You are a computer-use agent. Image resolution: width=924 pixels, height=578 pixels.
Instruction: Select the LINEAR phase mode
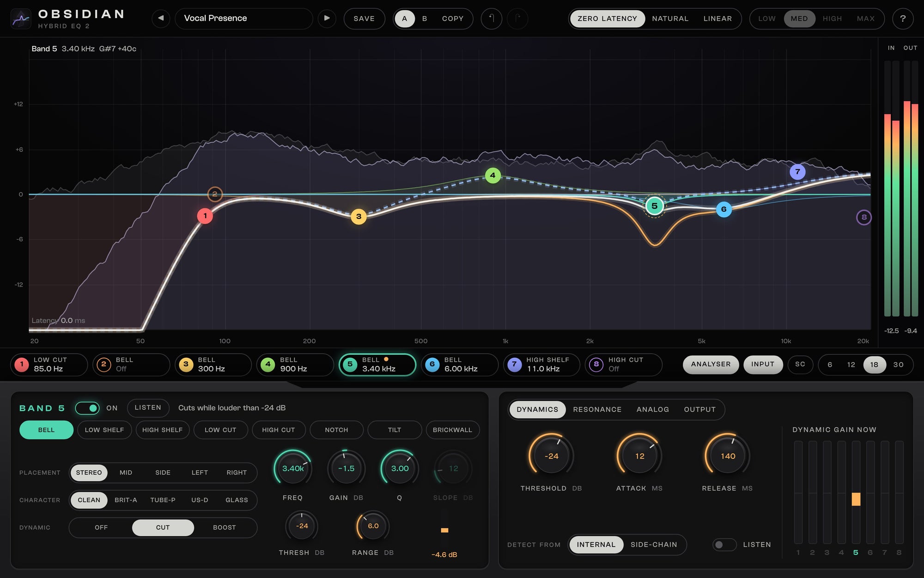[717, 18]
